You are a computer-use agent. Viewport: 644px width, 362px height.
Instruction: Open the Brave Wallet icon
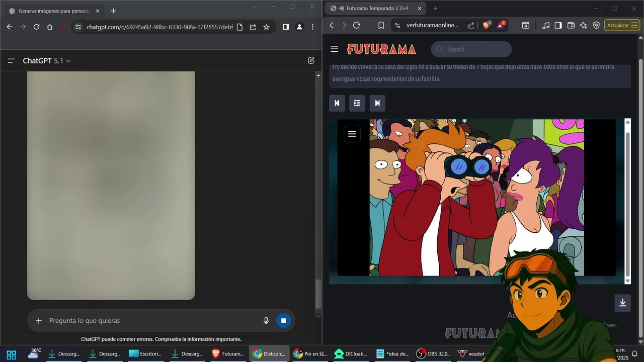[571, 25]
